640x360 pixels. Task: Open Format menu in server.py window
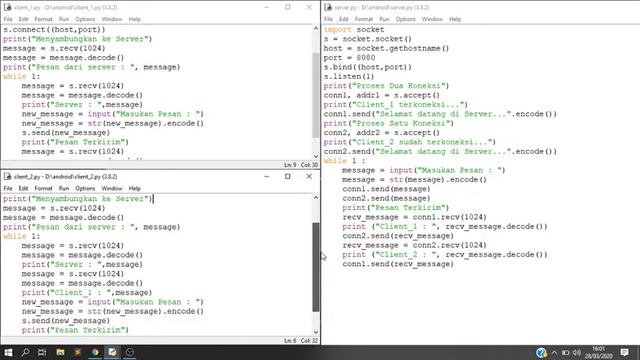[x=364, y=19]
